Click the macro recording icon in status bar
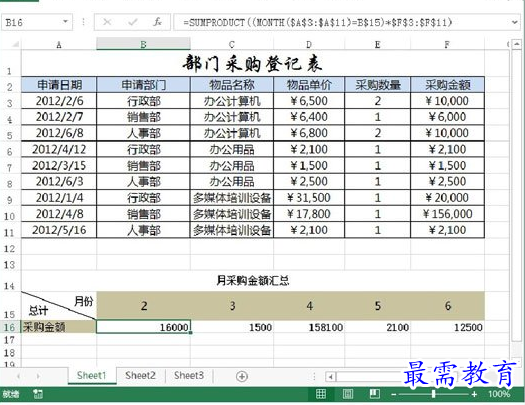Screen dimensions: 525x405 38,394
